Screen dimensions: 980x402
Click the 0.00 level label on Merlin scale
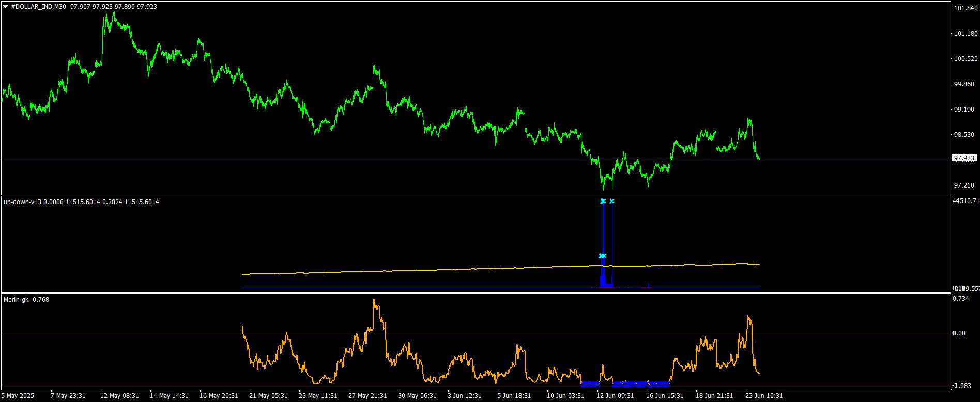point(959,333)
